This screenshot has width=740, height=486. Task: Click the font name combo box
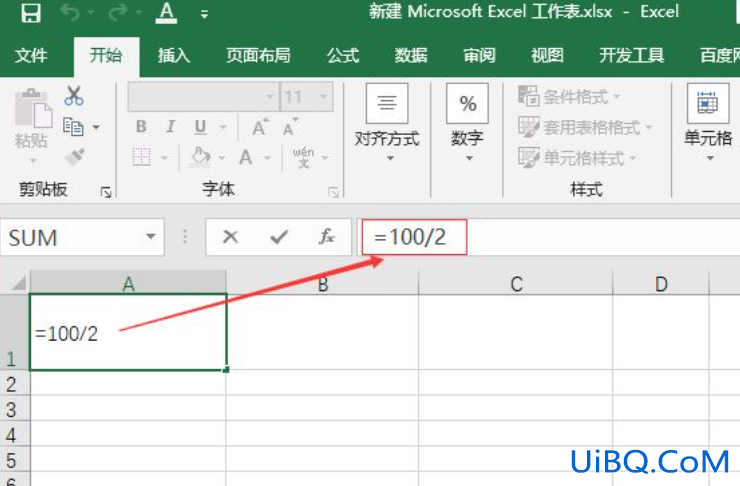click(x=203, y=97)
